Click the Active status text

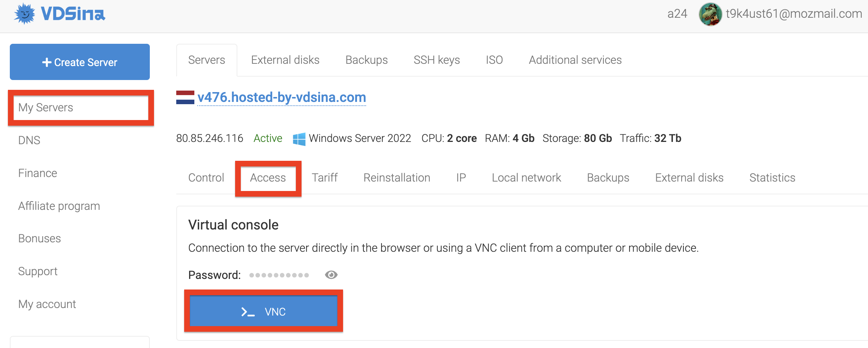[268, 138]
